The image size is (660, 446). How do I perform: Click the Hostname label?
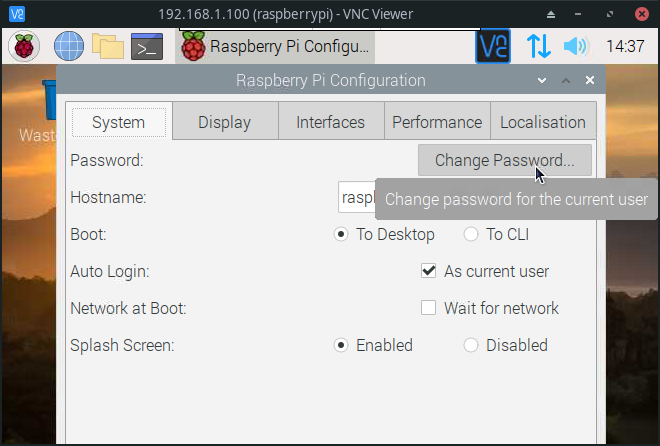108,197
